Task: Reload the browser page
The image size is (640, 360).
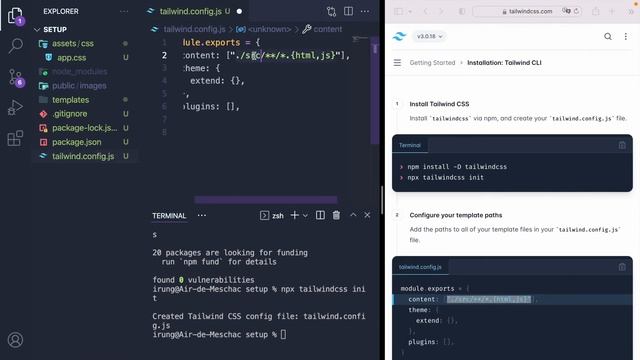Action: coord(576,11)
